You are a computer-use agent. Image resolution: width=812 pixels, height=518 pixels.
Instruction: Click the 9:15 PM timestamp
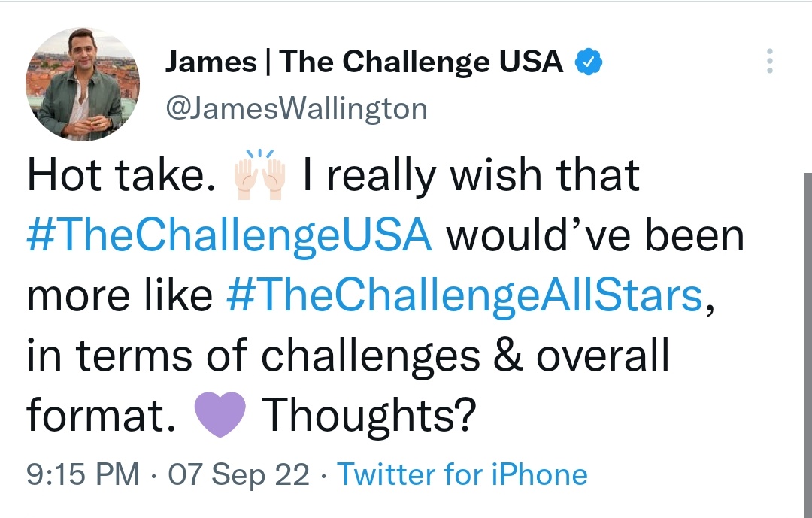coord(83,474)
